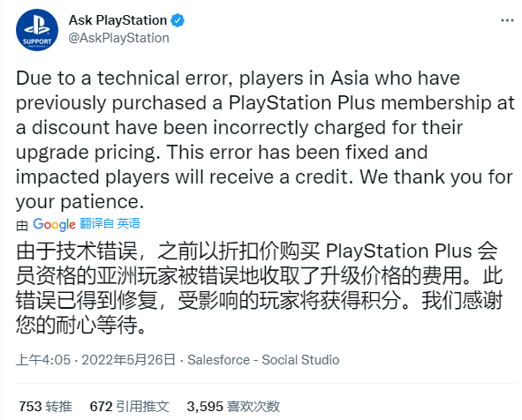Click the translated line 您的耐心等待。
This screenshot has height=420, width=522.
81,325
